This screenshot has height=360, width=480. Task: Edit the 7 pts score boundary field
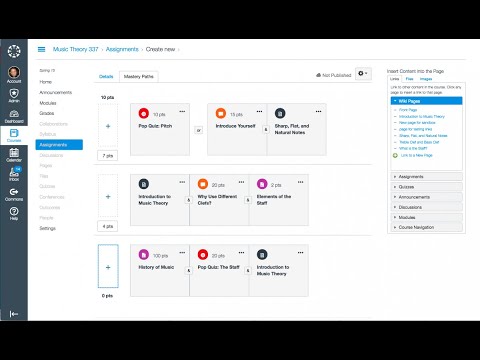click(x=108, y=156)
